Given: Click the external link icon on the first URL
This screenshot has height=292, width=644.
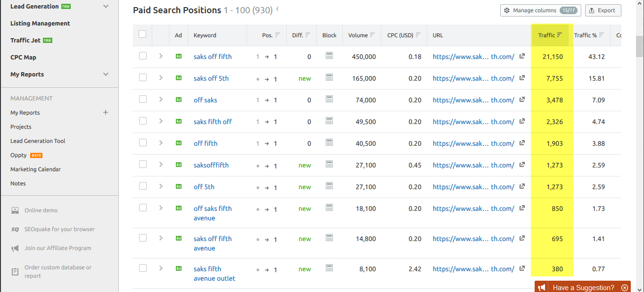Looking at the screenshot, I should click(522, 55).
